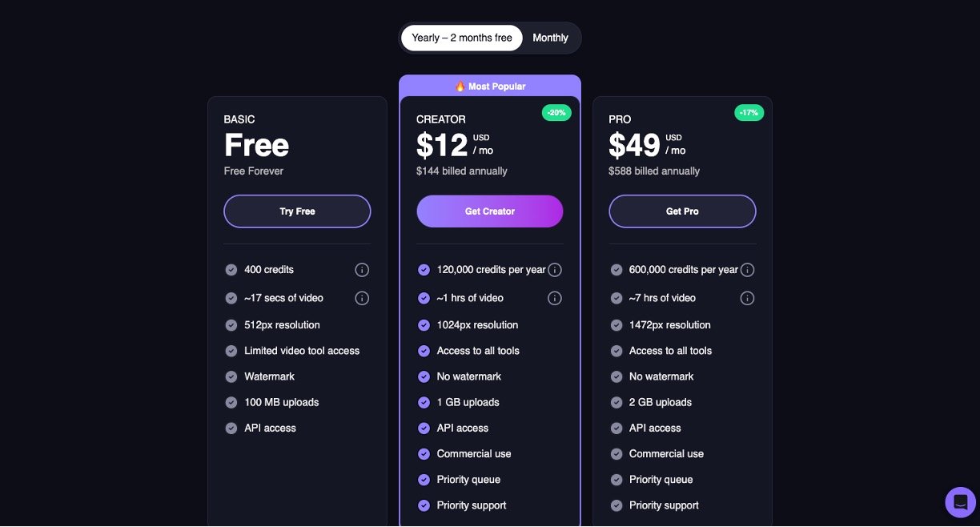Click the $12 Creator price text
The image size is (980, 527).
[x=442, y=145]
